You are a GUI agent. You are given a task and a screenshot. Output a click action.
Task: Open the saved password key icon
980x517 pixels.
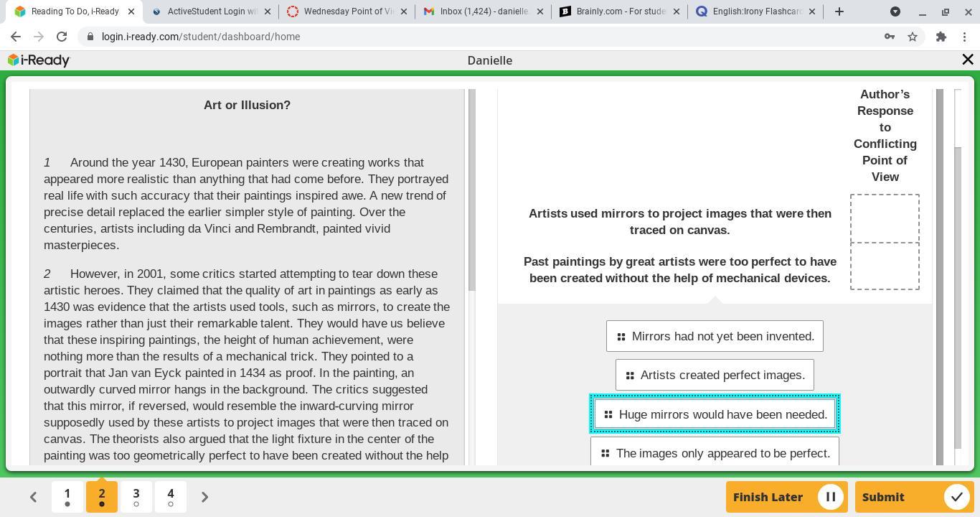click(x=890, y=37)
